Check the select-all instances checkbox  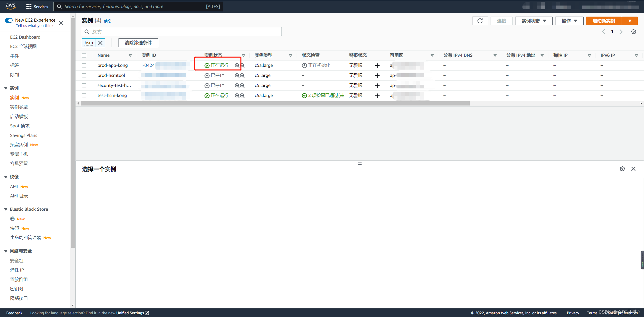pyautogui.click(x=84, y=56)
